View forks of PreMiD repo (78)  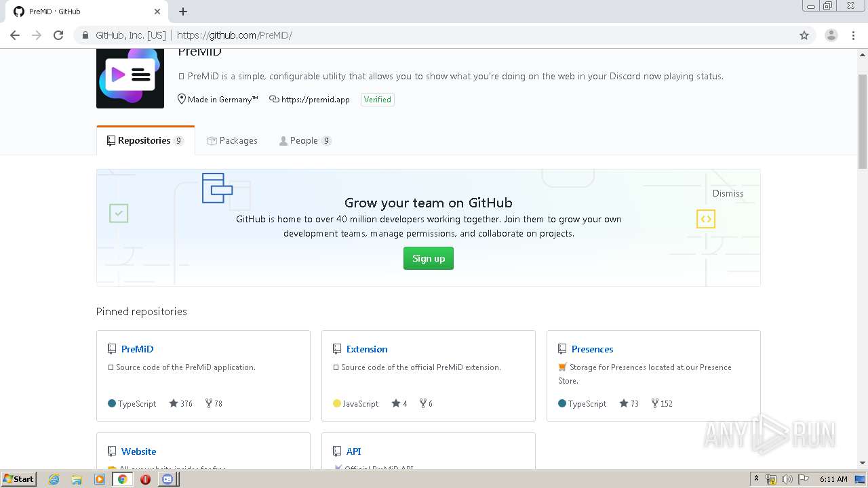pyautogui.click(x=214, y=403)
